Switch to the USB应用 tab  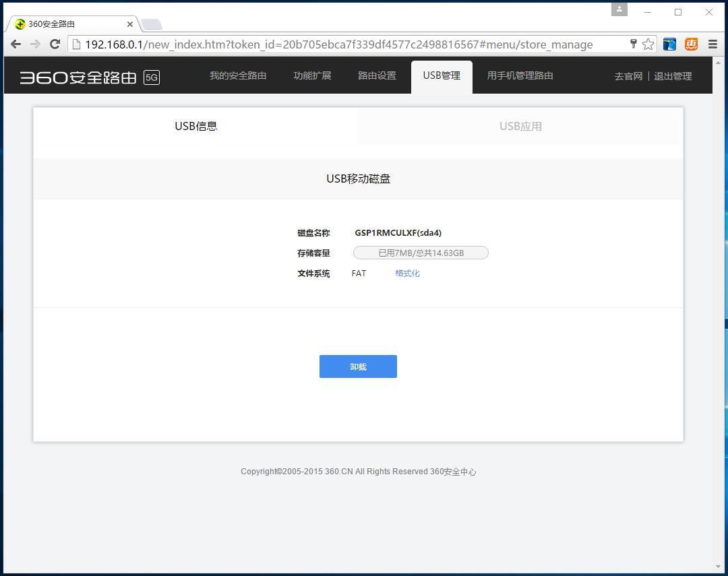coord(520,126)
